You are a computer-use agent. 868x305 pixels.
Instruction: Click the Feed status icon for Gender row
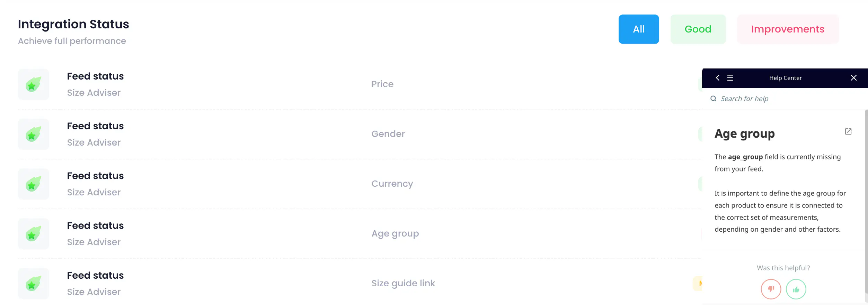coord(34,134)
